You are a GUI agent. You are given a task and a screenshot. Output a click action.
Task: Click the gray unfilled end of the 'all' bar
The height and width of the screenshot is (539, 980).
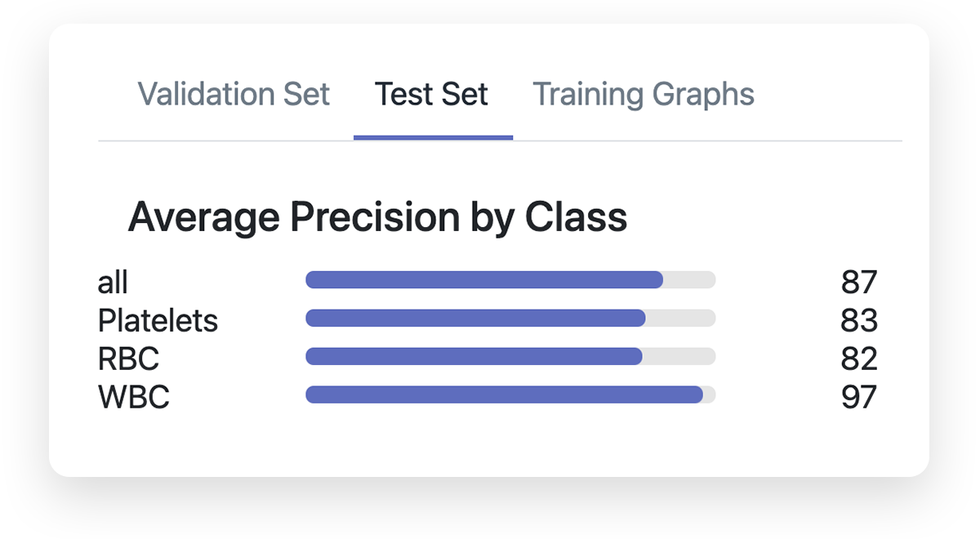(690, 280)
